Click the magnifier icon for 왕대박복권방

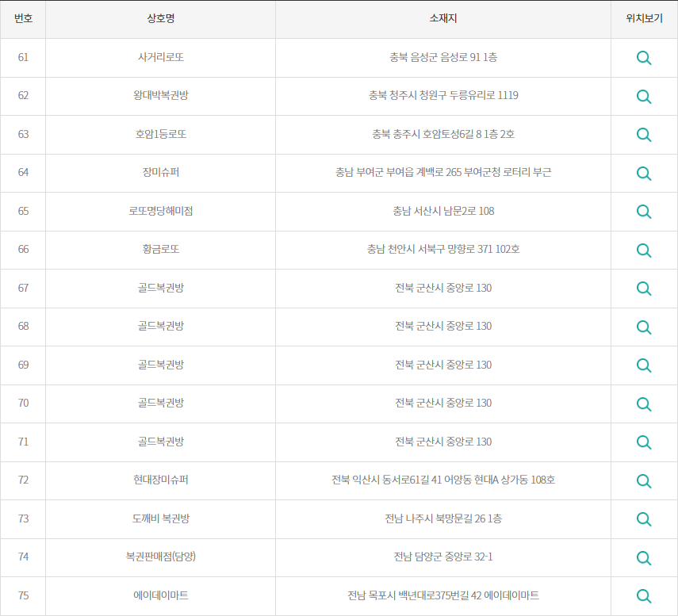pos(644,96)
